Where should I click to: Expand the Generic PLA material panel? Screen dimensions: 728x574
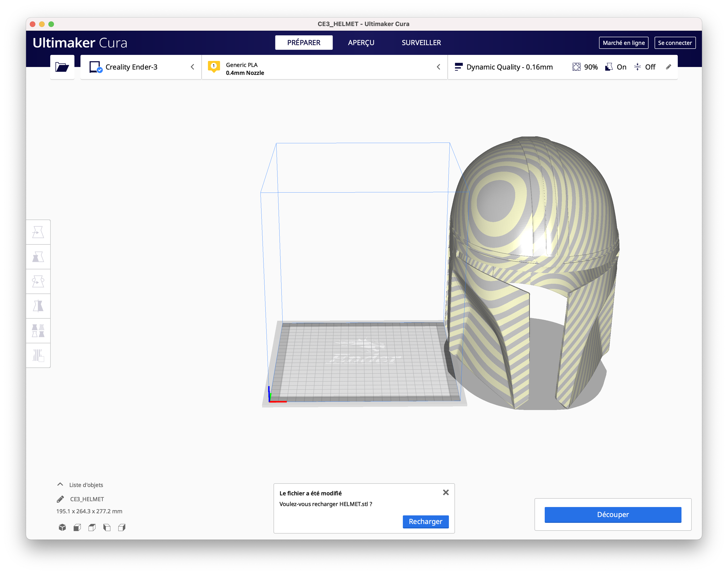pyautogui.click(x=324, y=67)
